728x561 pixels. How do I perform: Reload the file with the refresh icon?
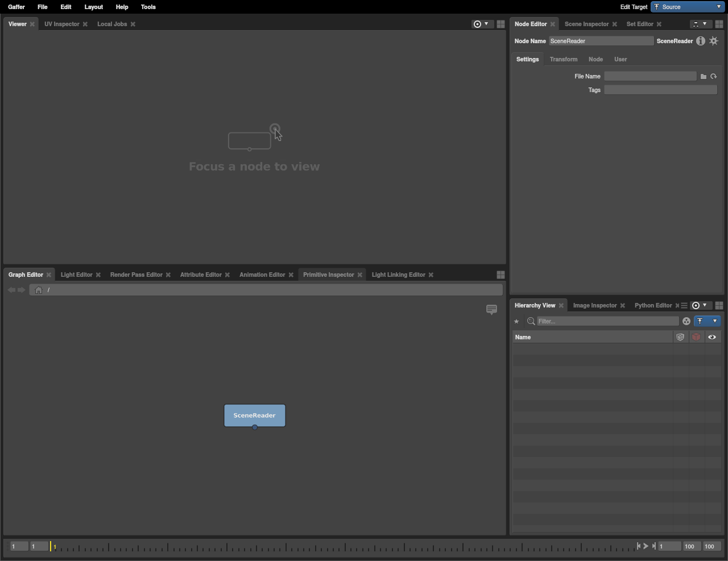[714, 76]
